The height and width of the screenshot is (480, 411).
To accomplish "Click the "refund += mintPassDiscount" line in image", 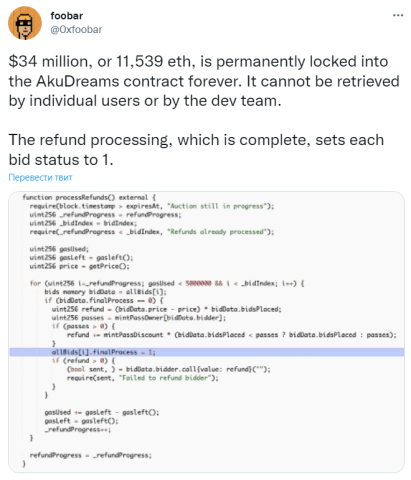I will pyautogui.click(x=232, y=335).
